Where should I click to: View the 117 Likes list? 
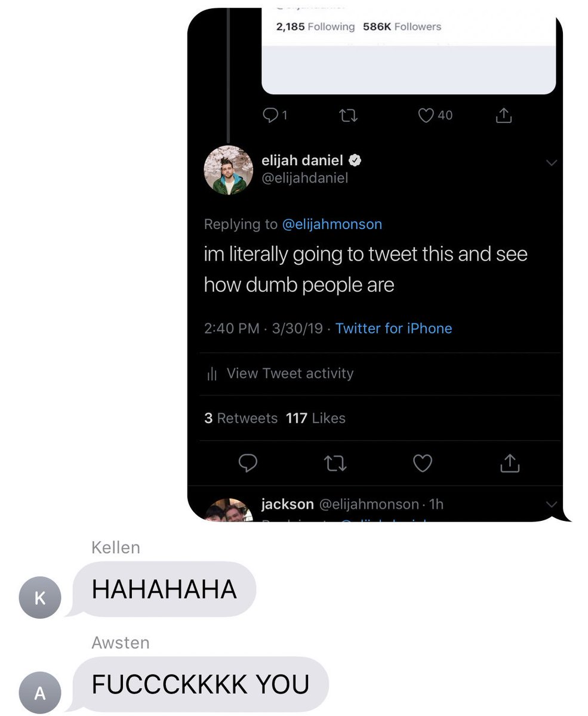click(x=316, y=418)
